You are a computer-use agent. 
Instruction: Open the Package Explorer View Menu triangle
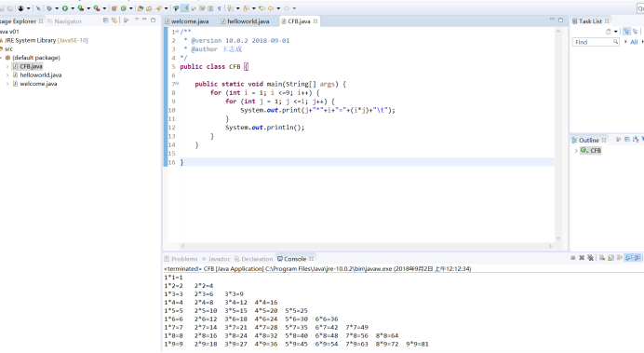[x=137, y=20]
